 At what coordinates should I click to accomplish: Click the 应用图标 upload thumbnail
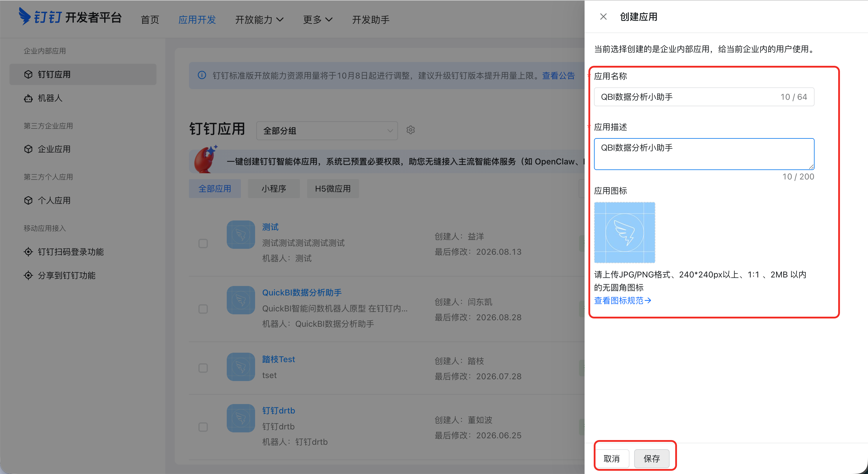624,233
